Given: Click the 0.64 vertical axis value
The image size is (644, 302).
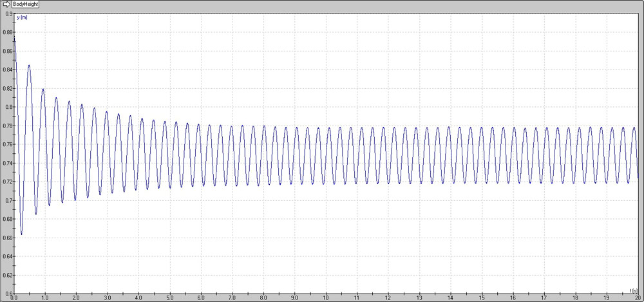Looking at the screenshot, I should [x=7, y=256].
